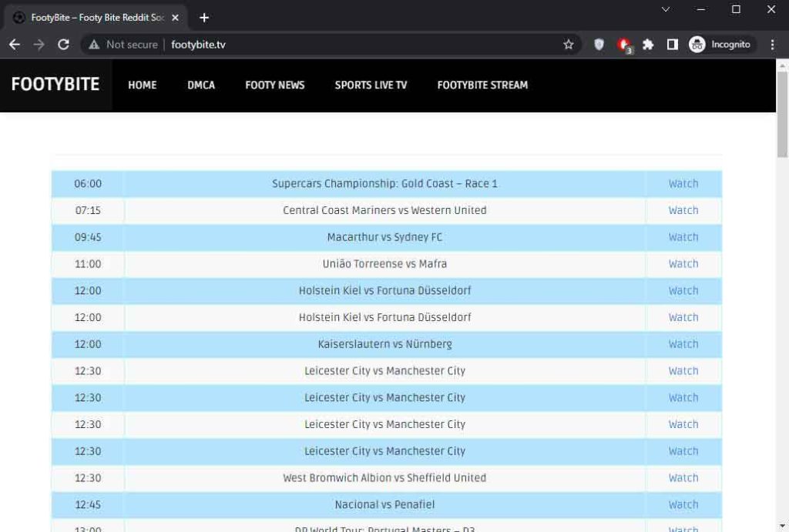Open the red ad blocker extension icon

pos(624,45)
